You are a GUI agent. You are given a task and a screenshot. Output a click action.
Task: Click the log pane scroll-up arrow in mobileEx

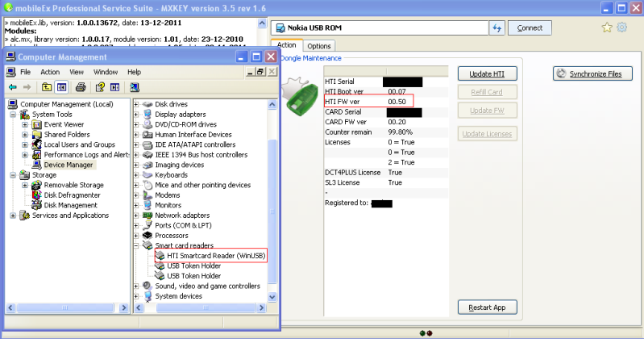[x=263, y=23]
